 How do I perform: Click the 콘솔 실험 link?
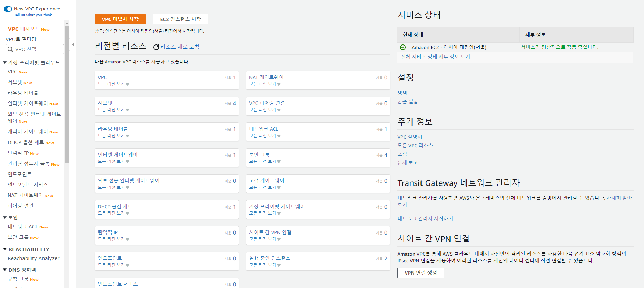pos(408,102)
